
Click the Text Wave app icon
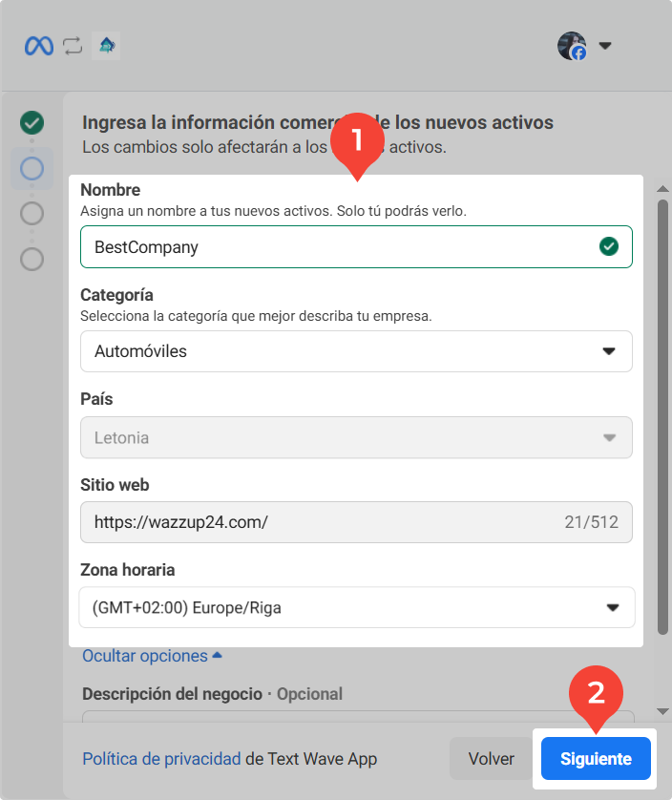[x=105, y=46]
